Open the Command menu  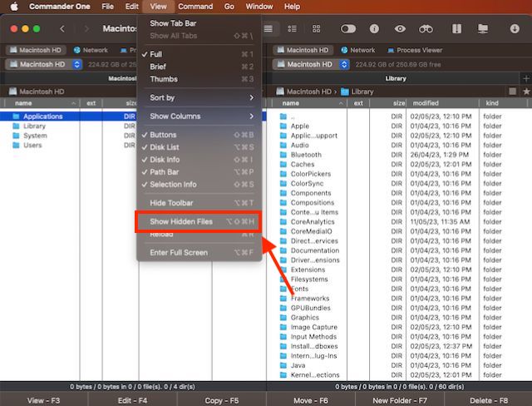195,7
